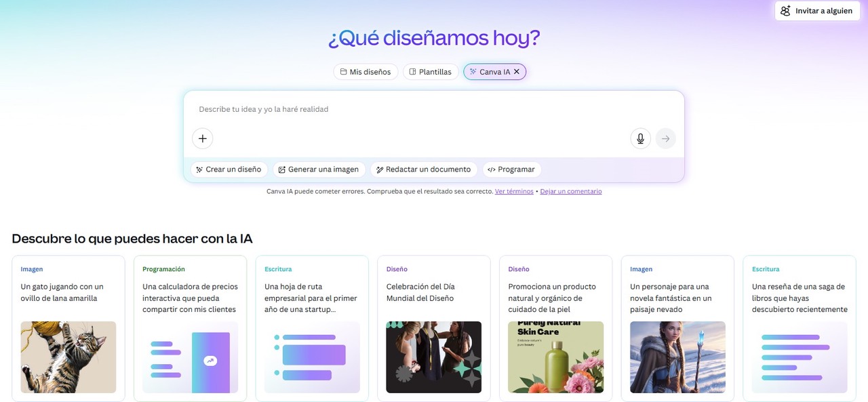Open the Escritura hoja de ruta suggestion

coord(312,328)
